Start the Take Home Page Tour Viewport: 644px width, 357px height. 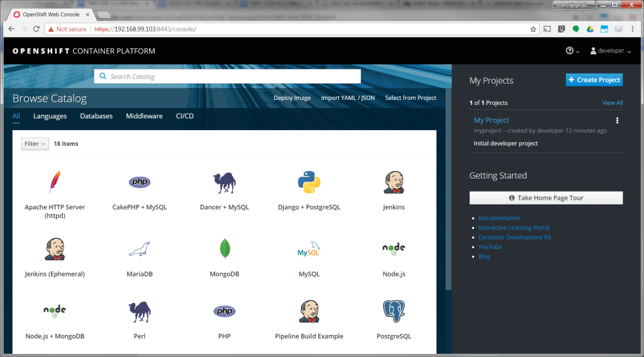tap(546, 198)
